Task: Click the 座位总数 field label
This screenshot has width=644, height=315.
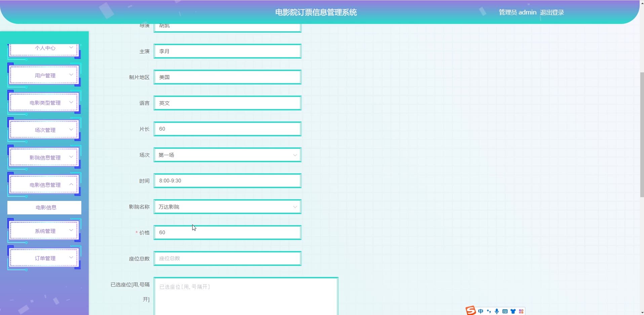Action: (139, 259)
